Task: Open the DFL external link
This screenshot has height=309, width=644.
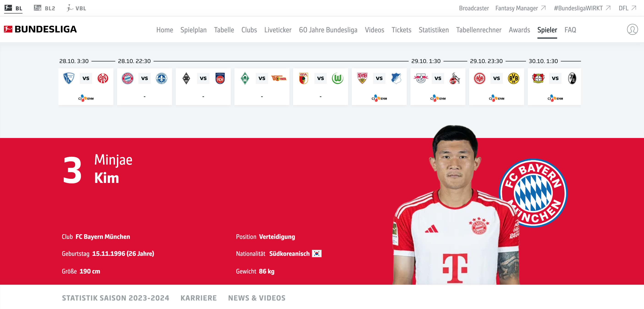Action: pyautogui.click(x=627, y=8)
